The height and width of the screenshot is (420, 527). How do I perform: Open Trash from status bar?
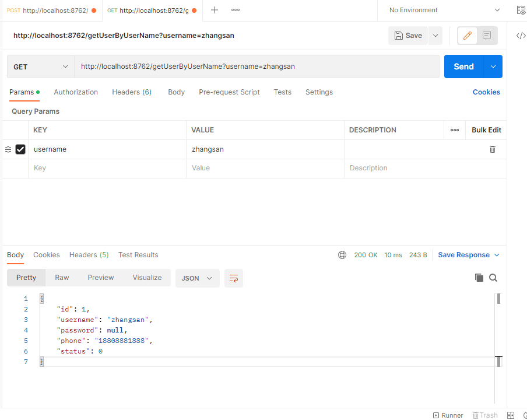tap(485, 415)
